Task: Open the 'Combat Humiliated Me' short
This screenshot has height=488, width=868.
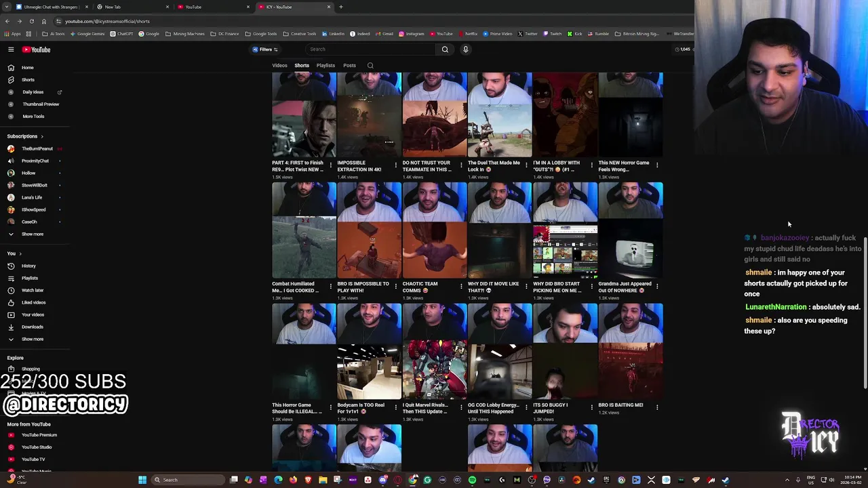Action: pyautogui.click(x=304, y=230)
